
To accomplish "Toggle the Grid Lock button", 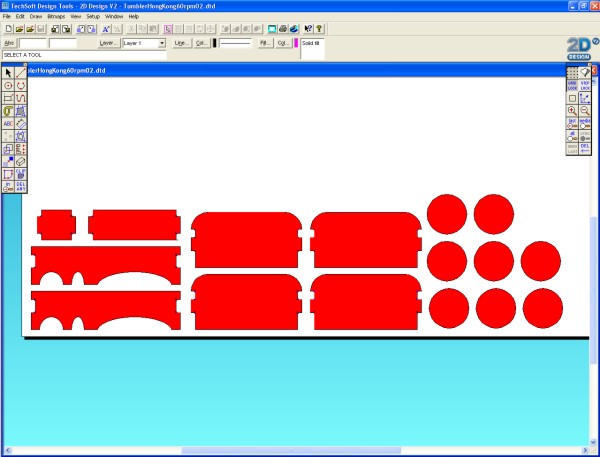I will (572, 85).
